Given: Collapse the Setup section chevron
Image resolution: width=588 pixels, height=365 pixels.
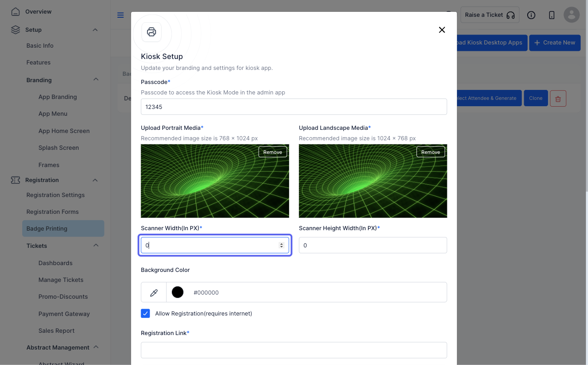Looking at the screenshot, I should click(95, 30).
